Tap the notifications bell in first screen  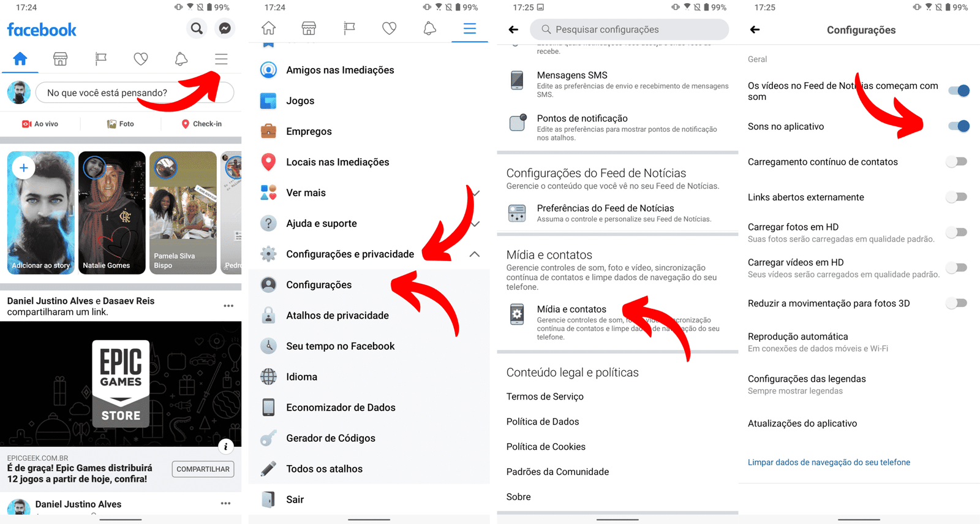point(181,59)
